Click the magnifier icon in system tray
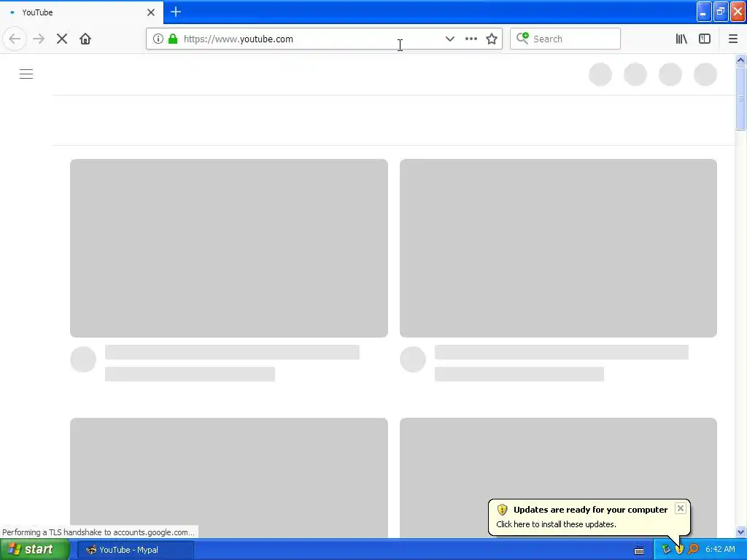 point(693,550)
